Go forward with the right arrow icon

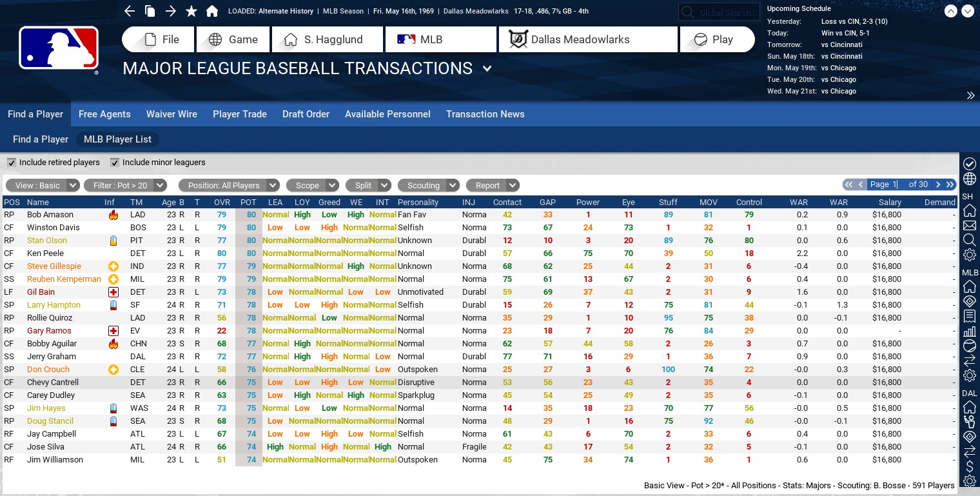170,11
